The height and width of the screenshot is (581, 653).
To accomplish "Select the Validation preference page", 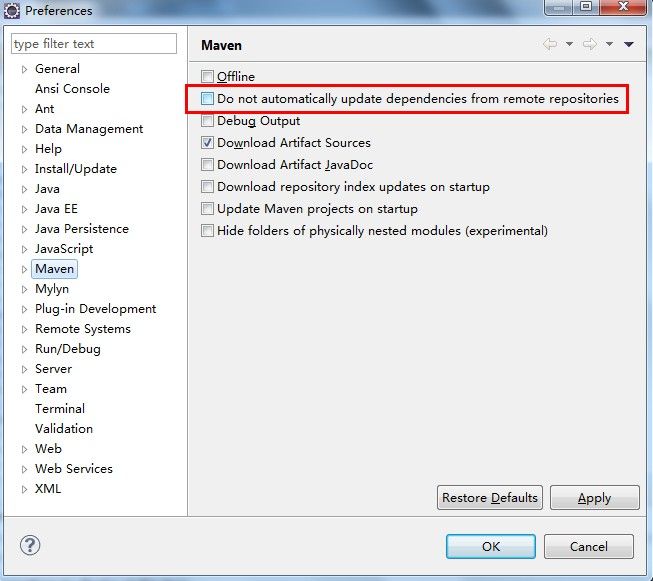I will pyautogui.click(x=64, y=429).
